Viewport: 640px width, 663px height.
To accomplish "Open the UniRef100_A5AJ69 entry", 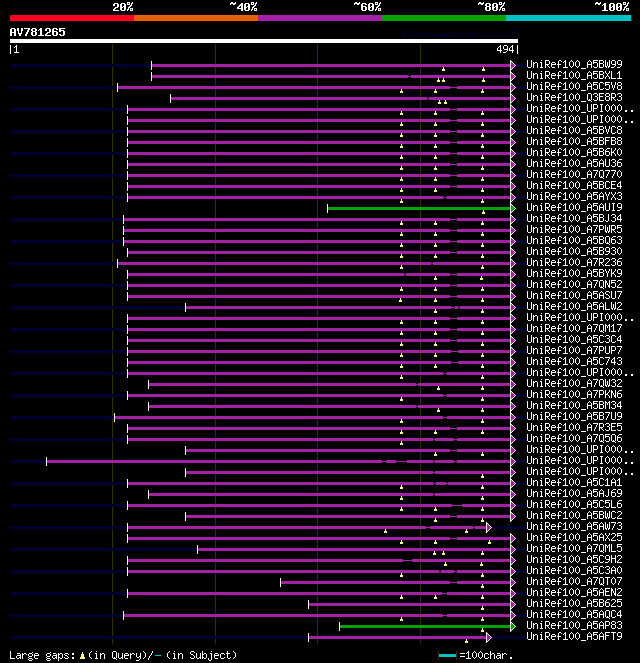I will coord(574,493).
